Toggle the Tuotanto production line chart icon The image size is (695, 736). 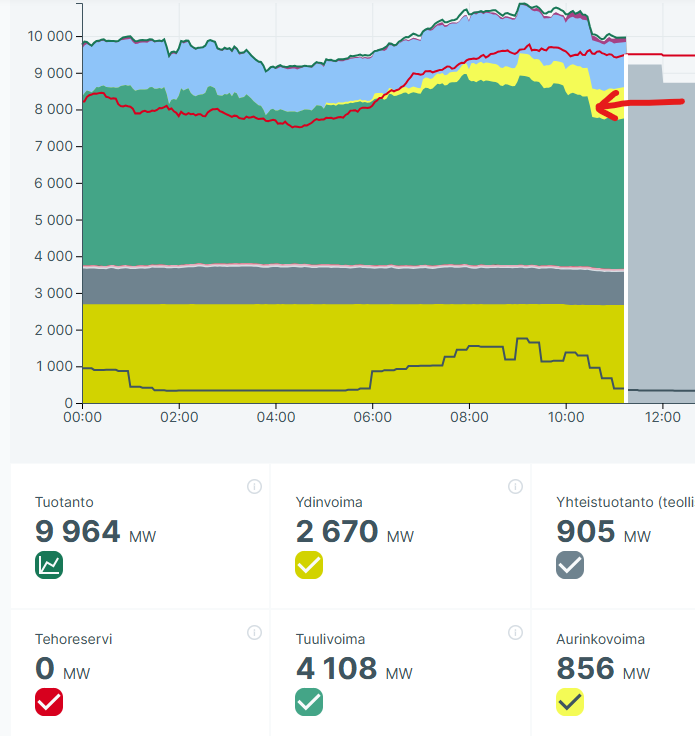[49, 565]
